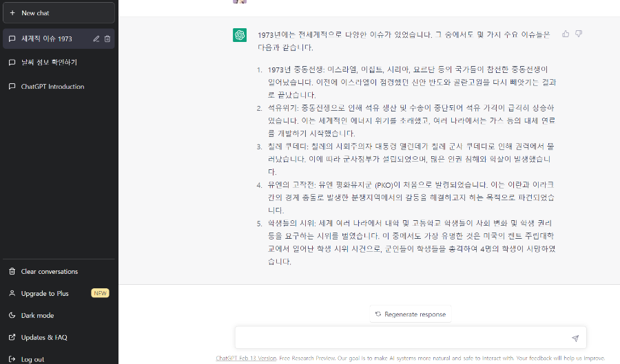Click Regenerate response button
This screenshot has height=364, width=620.
point(411,314)
